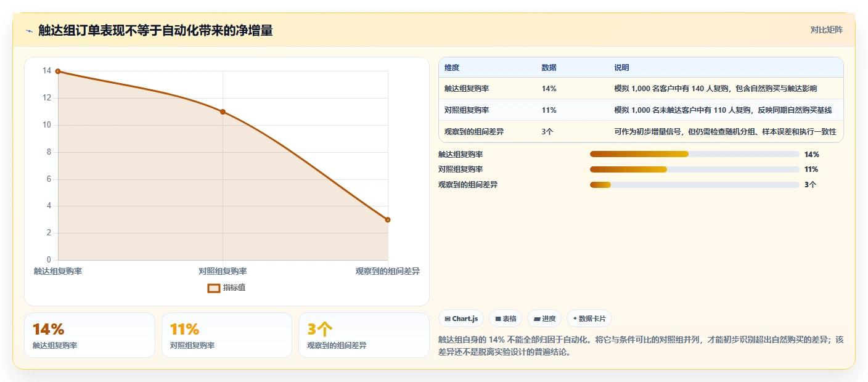Click the 对比矩阵 label in header
The height and width of the screenshot is (382, 868).
pos(826,30)
